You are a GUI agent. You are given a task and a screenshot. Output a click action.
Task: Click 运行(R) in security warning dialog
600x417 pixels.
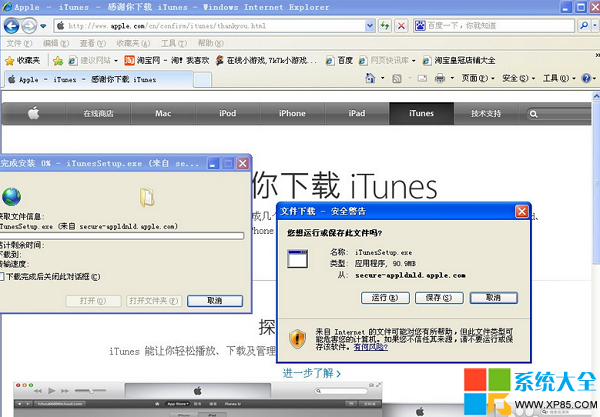tap(385, 298)
